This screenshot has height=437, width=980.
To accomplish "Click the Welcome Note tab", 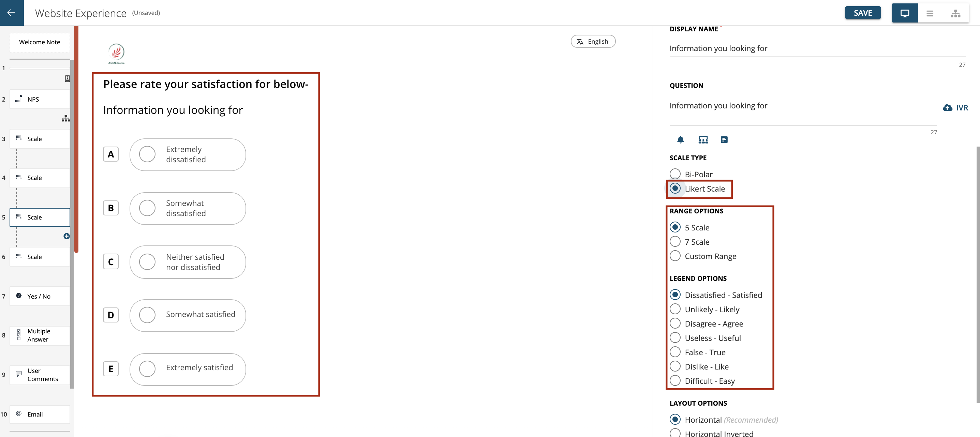I will click(39, 42).
